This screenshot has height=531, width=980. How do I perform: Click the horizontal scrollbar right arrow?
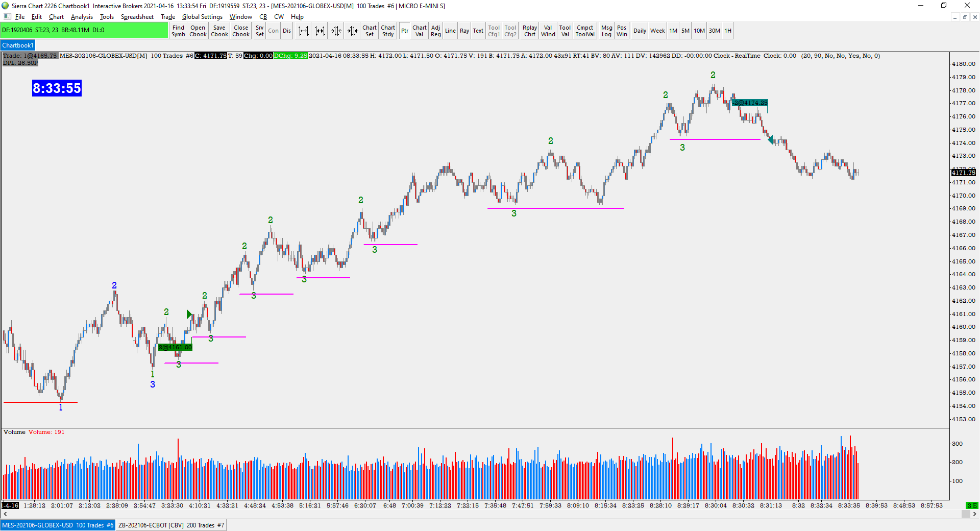[974, 514]
